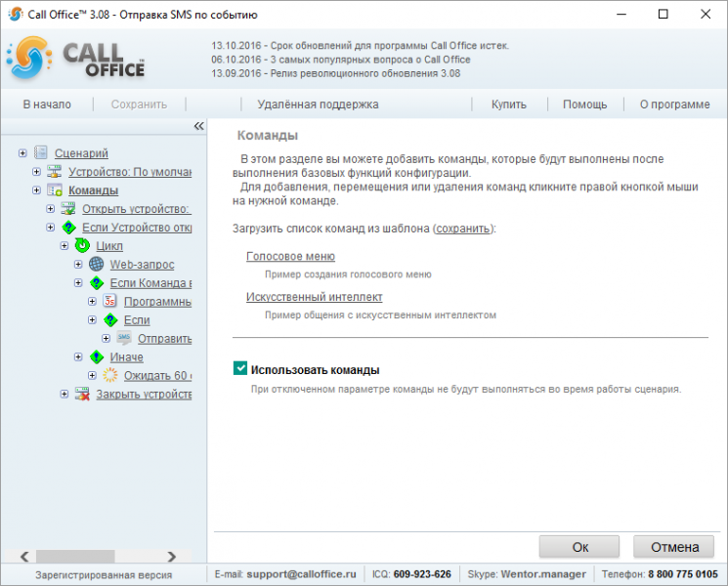The height and width of the screenshot is (586, 728).
Task: Expand the Web-запрос tree node
Action: point(78,264)
